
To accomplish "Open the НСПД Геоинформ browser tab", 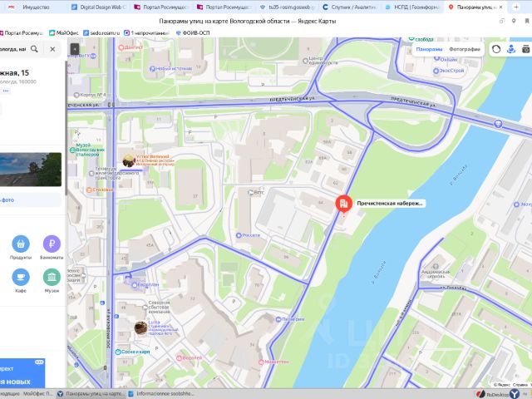I will coord(412,7).
